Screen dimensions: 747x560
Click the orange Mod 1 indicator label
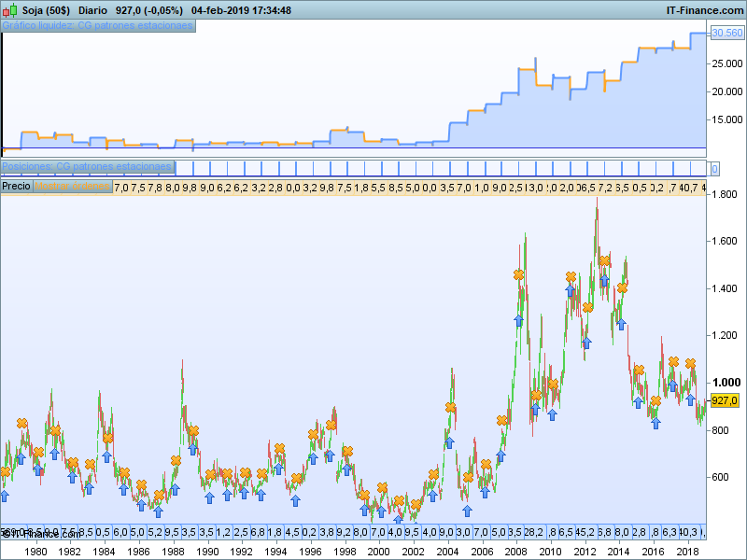click(x=72, y=187)
